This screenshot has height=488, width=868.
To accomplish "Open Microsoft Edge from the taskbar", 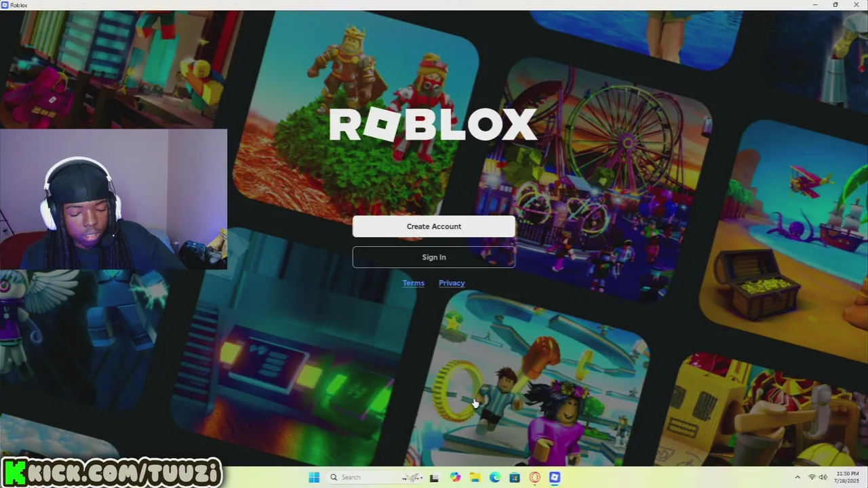I will pyautogui.click(x=495, y=477).
